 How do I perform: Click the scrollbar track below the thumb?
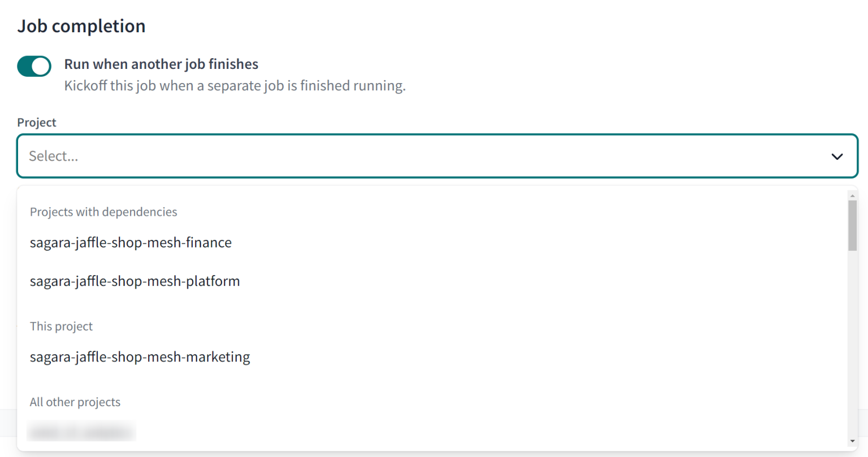click(853, 339)
